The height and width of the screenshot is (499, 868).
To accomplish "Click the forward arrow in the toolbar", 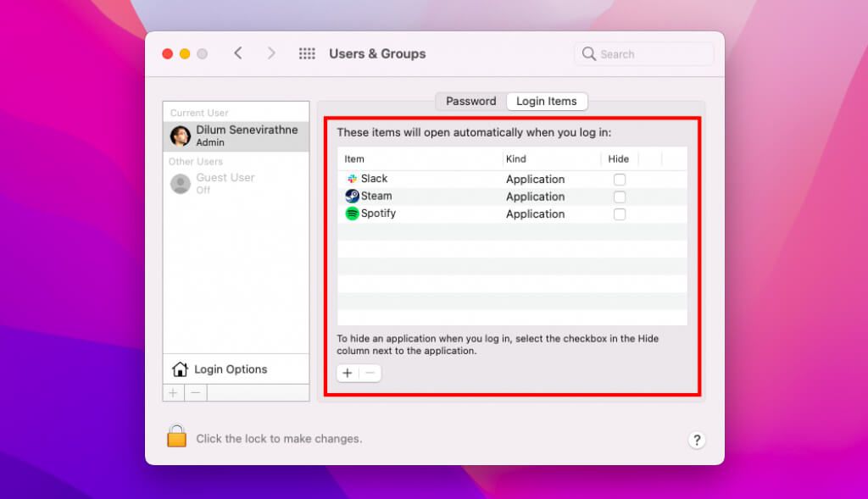I will point(270,53).
